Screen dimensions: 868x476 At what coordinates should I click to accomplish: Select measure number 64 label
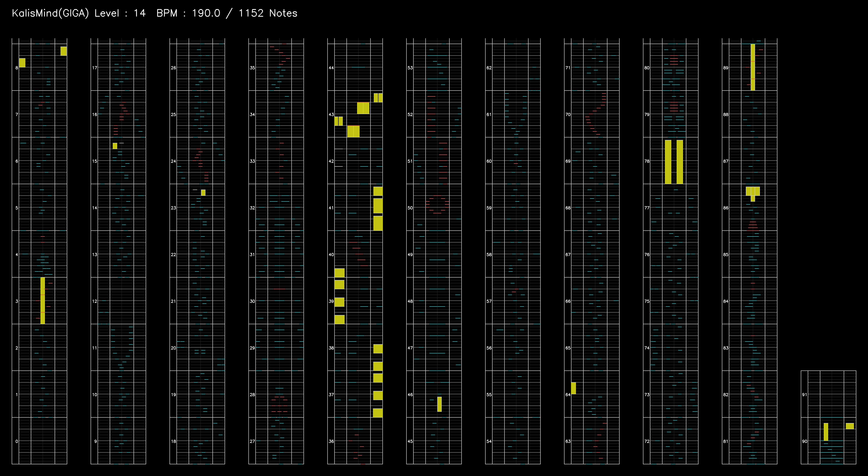(x=568, y=395)
